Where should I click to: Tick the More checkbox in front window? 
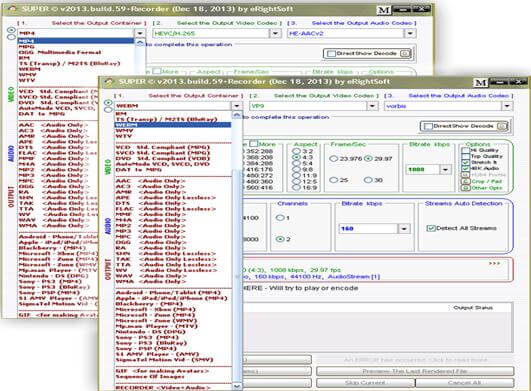coord(254,144)
